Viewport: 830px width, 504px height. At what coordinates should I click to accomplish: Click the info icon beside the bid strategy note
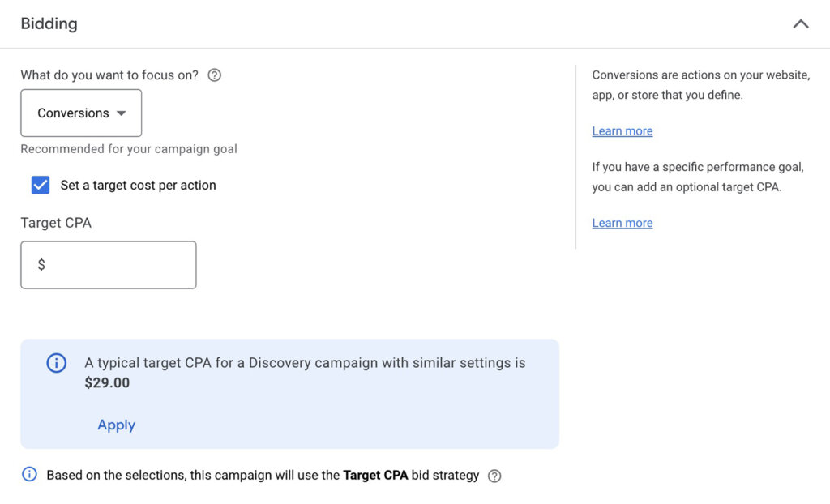click(29, 475)
